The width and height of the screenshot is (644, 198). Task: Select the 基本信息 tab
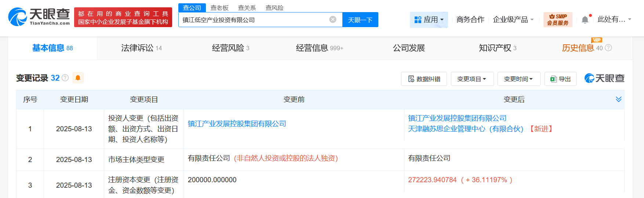click(x=52, y=48)
